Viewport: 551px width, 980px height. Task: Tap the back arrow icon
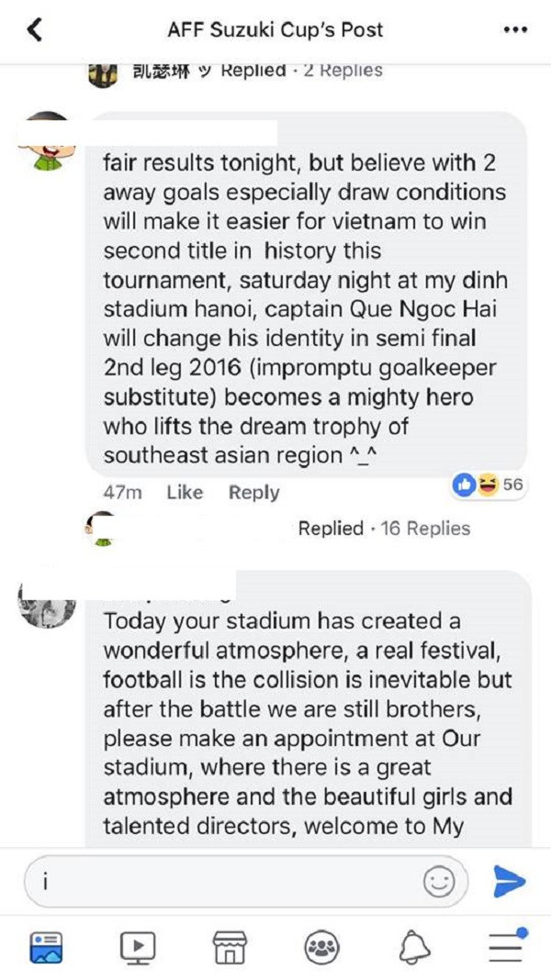pyautogui.click(x=35, y=30)
